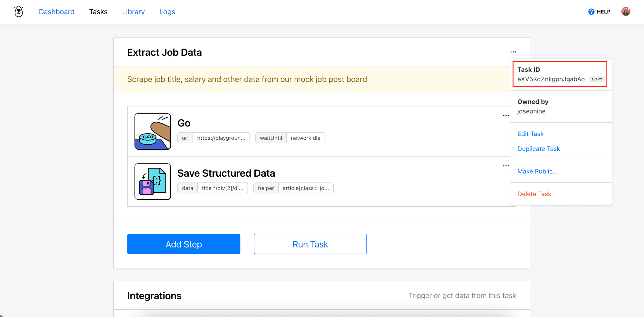Image resolution: width=644 pixels, height=317 pixels.
Task: Select Edit Task from the menu
Action: pyautogui.click(x=530, y=134)
